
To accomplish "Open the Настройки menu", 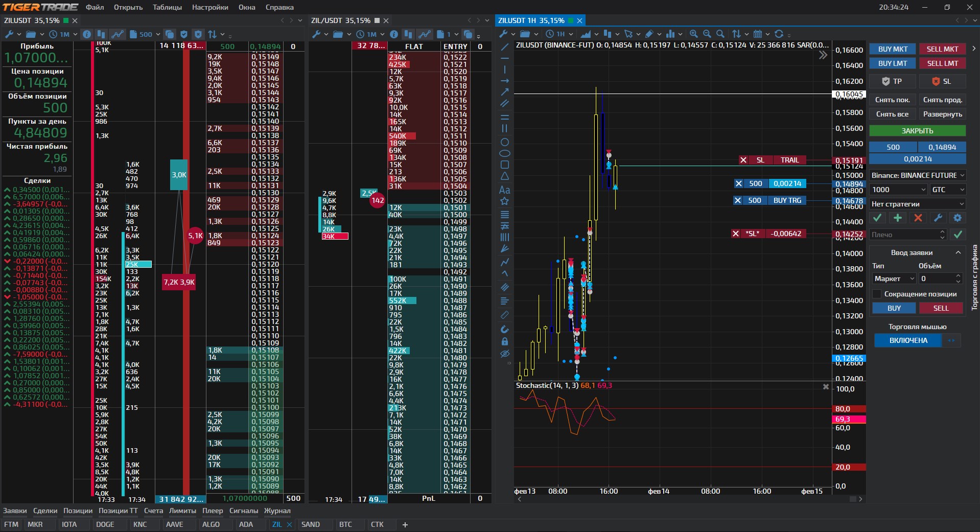I will [x=210, y=7].
